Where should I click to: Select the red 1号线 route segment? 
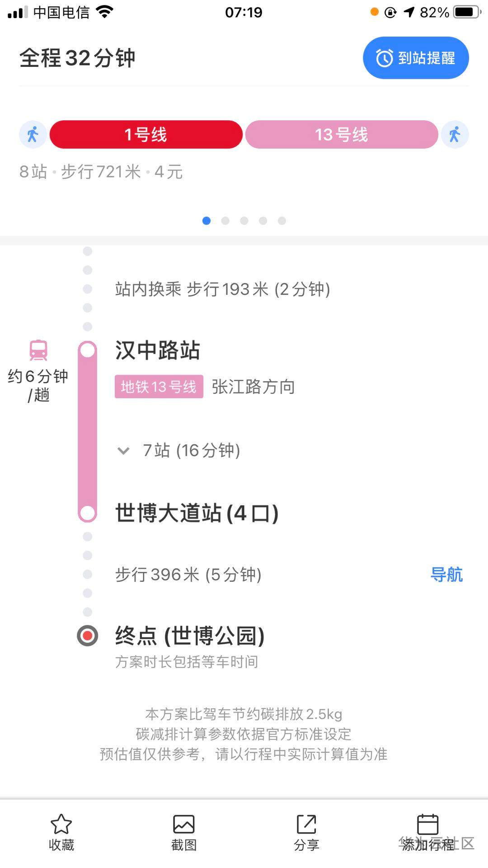tap(146, 134)
